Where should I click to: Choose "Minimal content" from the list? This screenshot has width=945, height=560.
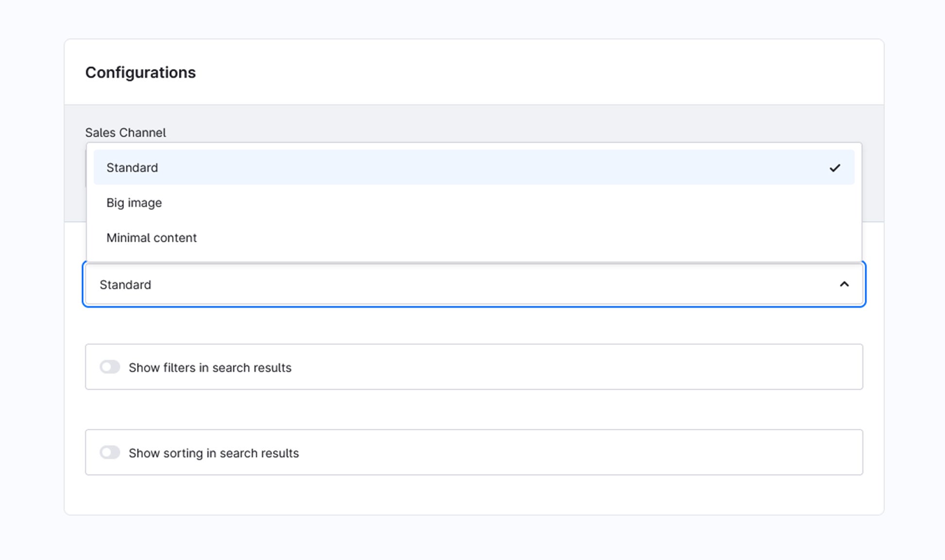tap(152, 238)
